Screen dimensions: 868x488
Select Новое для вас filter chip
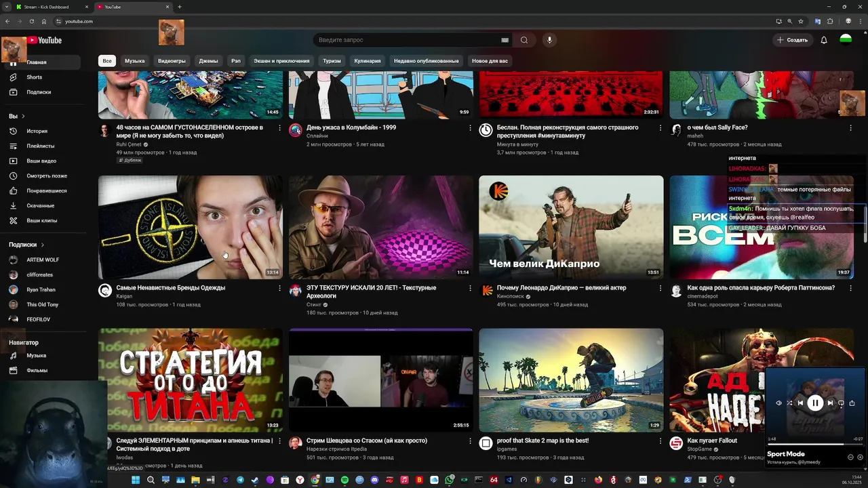[x=490, y=61]
